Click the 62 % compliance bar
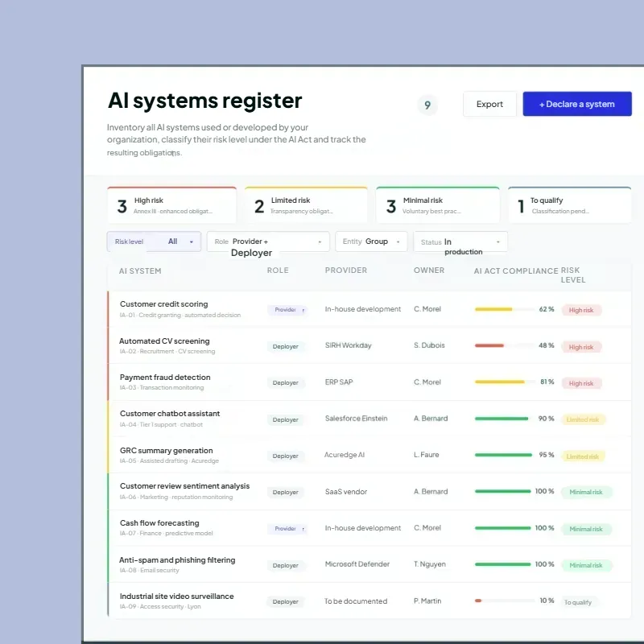This screenshot has height=644, width=644. (504, 309)
